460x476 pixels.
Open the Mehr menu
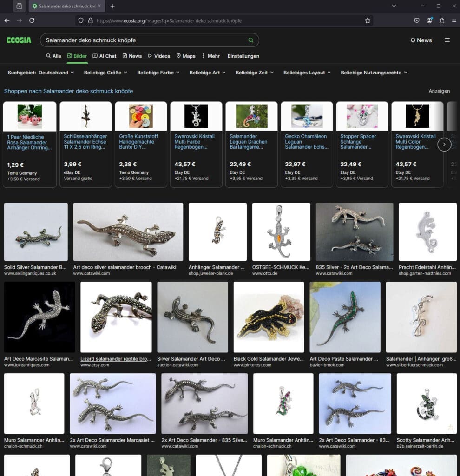tap(211, 56)
